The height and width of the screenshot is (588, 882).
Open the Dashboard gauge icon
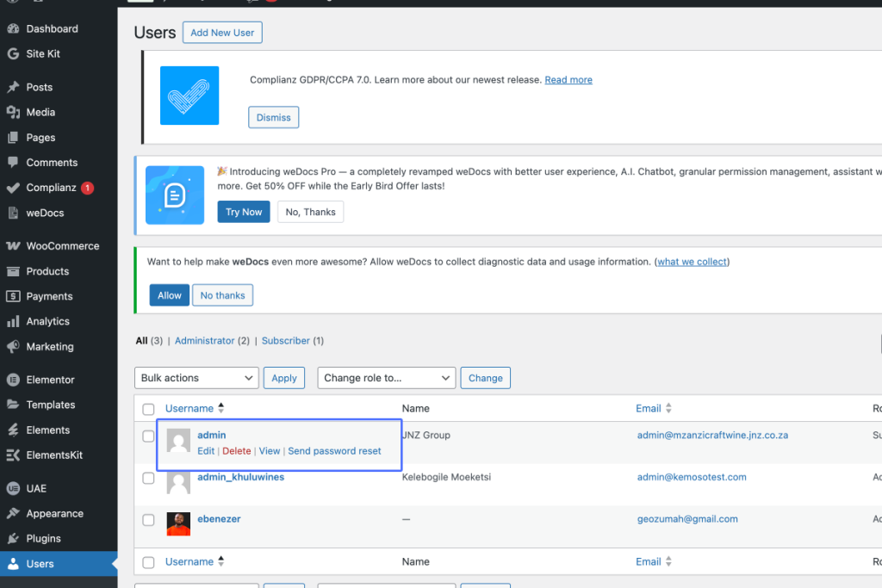pos(14,28)
